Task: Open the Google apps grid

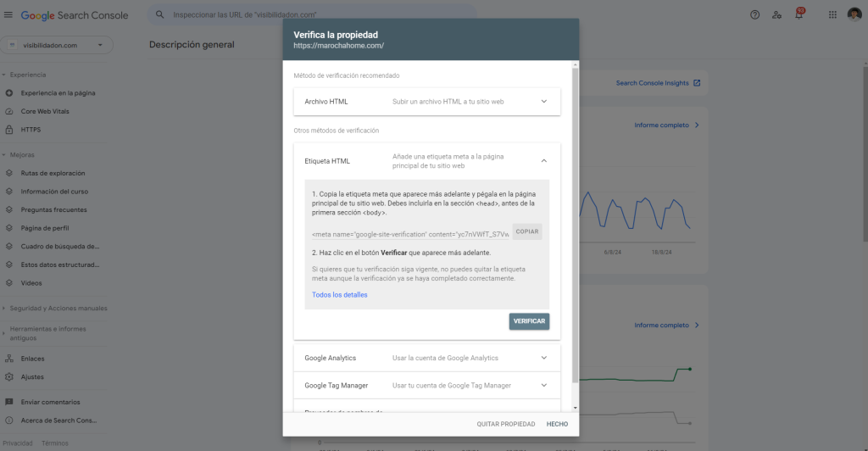Action: pyautogui.click(x=832, y=15)
